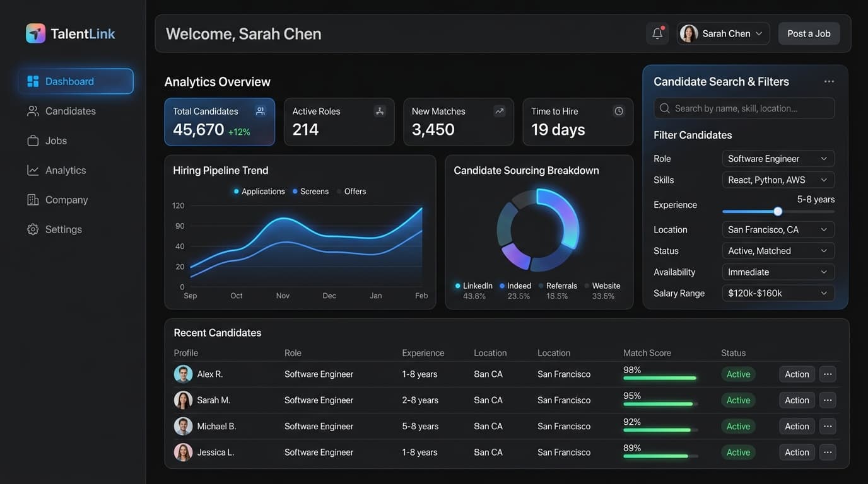Click the candidate search input field
This screenshot has width=868, height=484.
744,108
